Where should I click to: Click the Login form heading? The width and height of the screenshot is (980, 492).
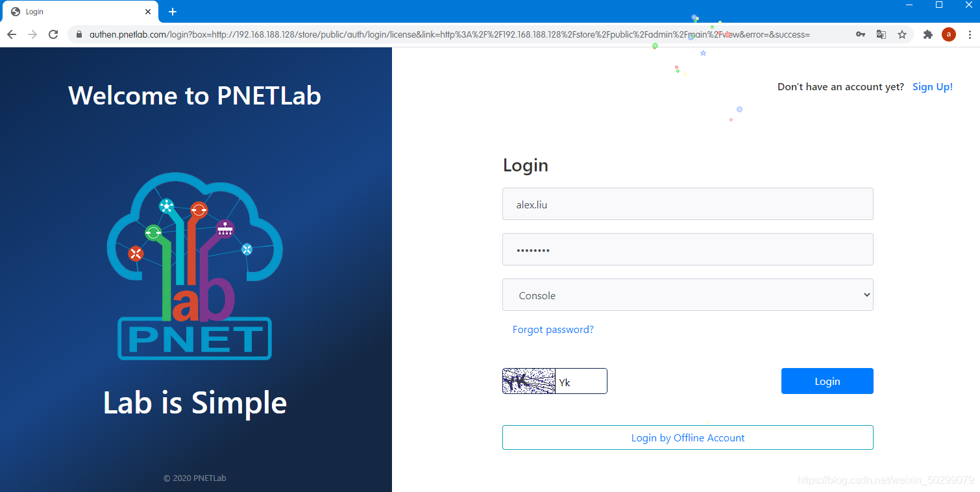(526, 166)
